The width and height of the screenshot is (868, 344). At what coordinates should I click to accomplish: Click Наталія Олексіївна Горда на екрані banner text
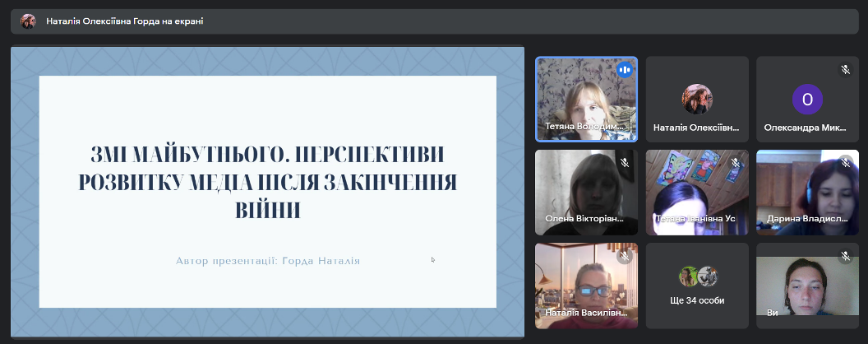pos(125,21)
